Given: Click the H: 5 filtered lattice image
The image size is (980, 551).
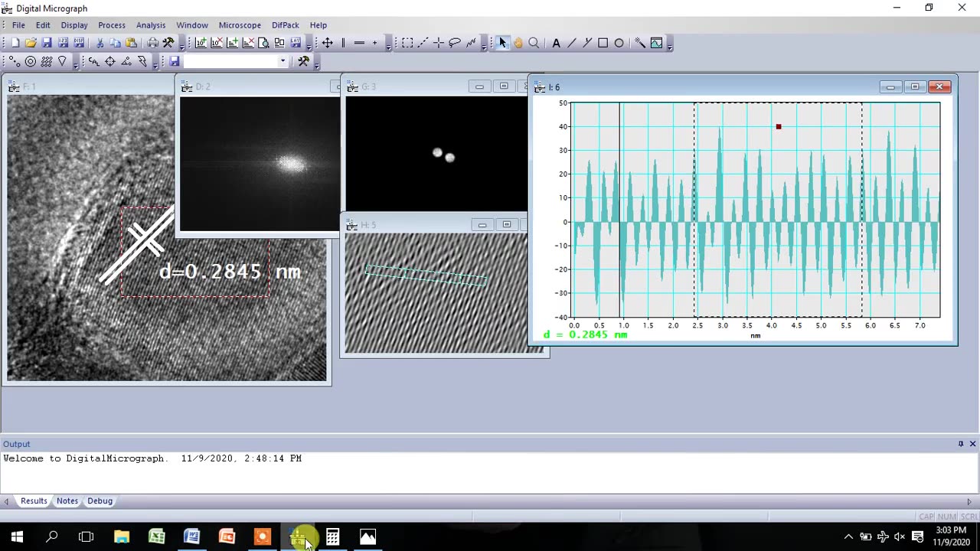Looking at the screenshot, I should tap(436, 293).
